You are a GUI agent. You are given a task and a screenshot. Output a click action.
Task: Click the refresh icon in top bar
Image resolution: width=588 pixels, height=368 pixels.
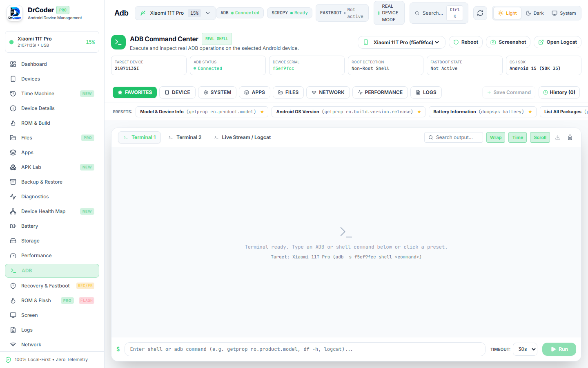[x=480, y=13]
